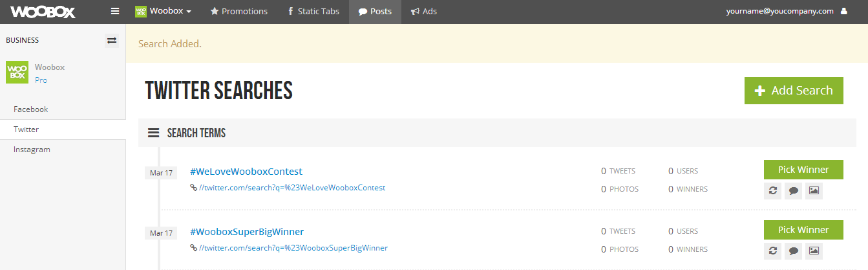This screenshot has width=868, height=270.
Task: Click the green Woobox business logo
Action: tap(17, 72)
